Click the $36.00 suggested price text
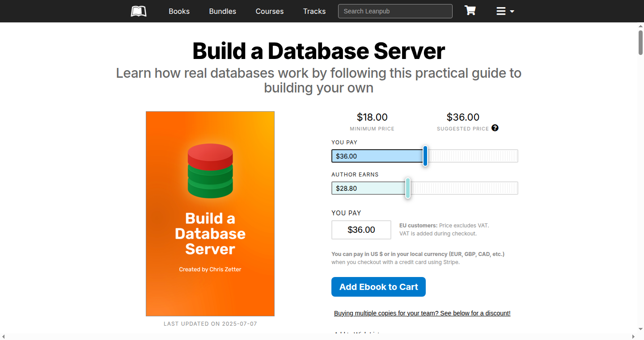Screen dimensions: 644x340 pos(463,117)
